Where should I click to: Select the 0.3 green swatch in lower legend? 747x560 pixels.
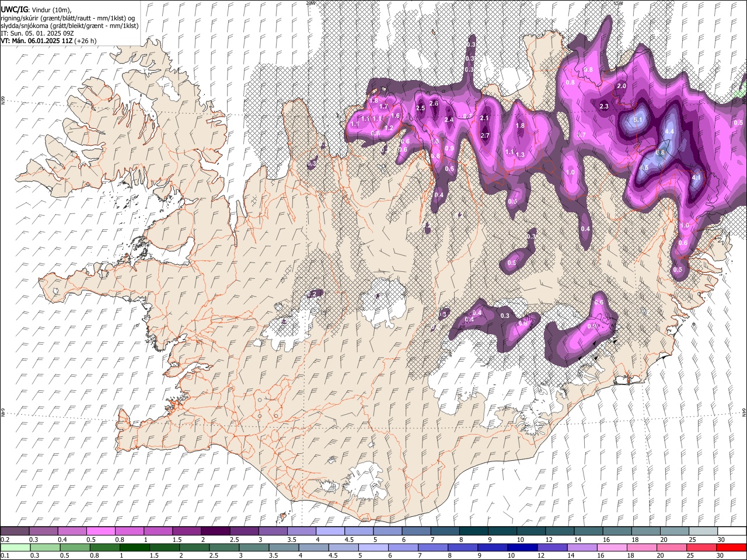(x=45, y=547)
